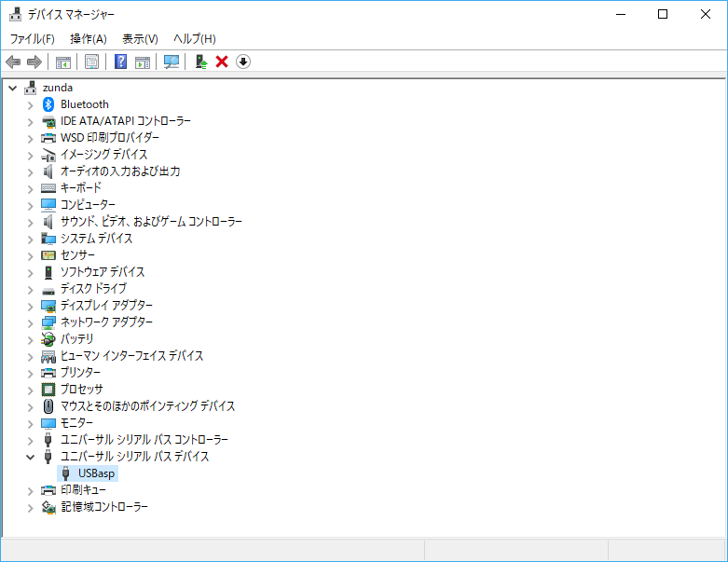
Task: Click the storage controller icon beside 記憶域コントローラー
Action: coord(48,507)
